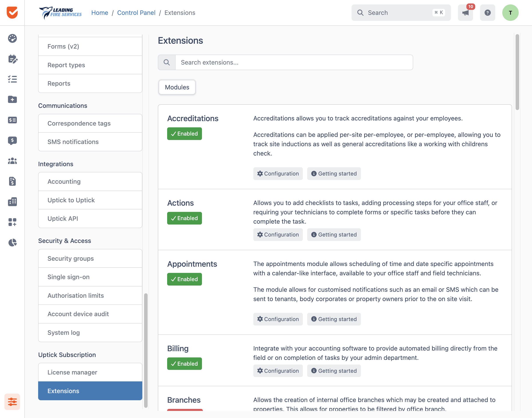This screenshot has height=418, width=532.
Task: Go to Control Panel breadcrumb
Action: [x=136, y=13]
